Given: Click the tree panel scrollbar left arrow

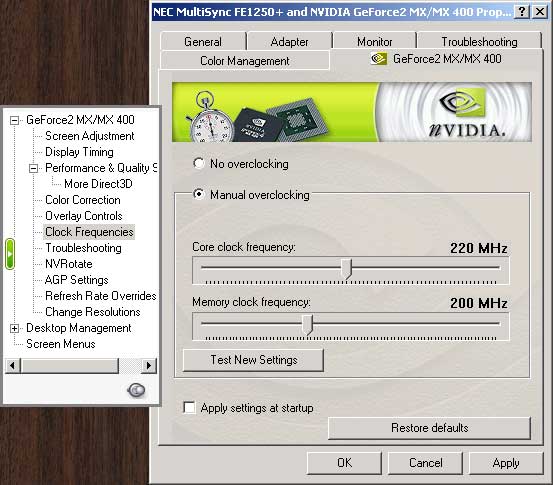Looking at the screenshot, I should (13, 365).
